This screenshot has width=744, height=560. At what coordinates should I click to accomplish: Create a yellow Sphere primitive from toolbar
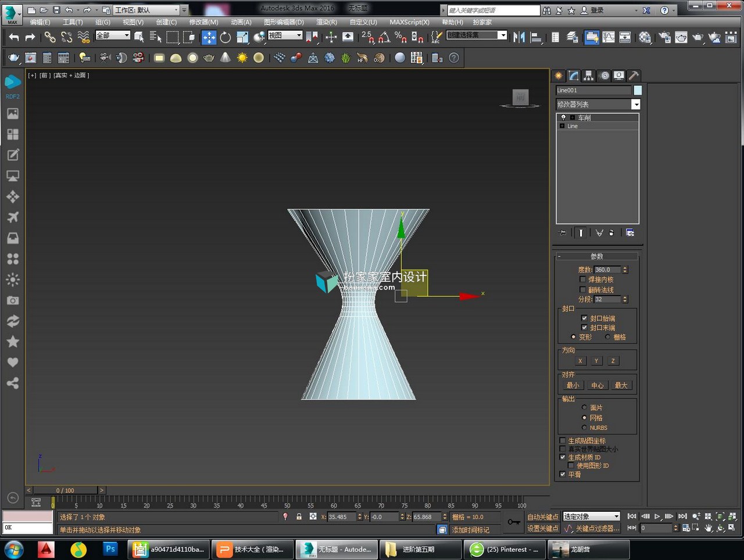click(x=259, y=58)
